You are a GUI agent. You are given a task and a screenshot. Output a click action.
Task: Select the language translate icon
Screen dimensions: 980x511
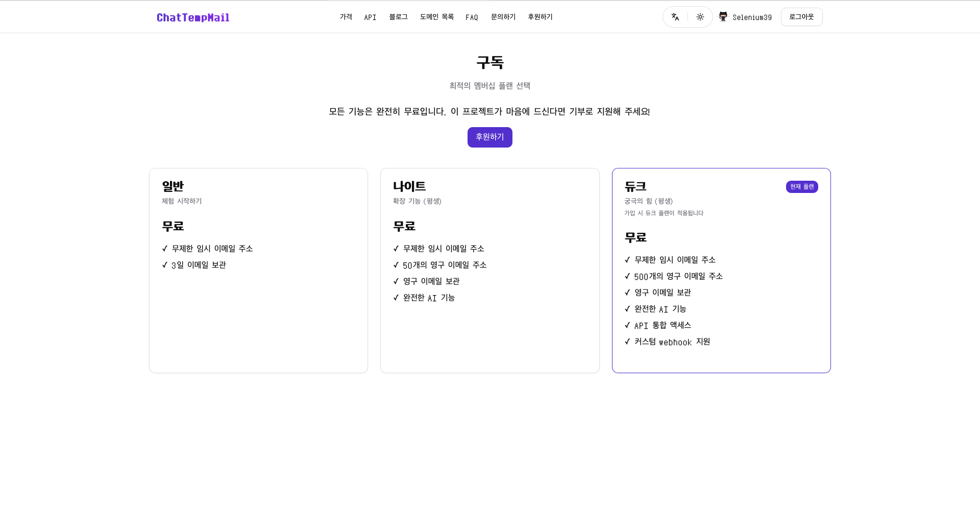click(x=675, y=17)
